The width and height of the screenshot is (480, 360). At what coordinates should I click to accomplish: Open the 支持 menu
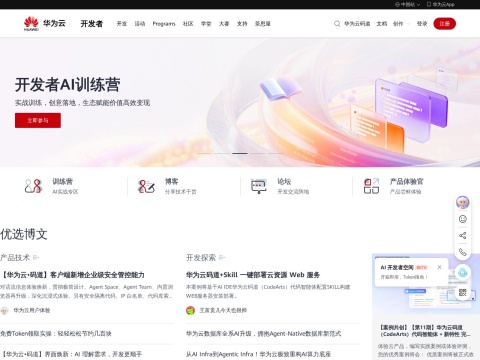coord(242,24)
